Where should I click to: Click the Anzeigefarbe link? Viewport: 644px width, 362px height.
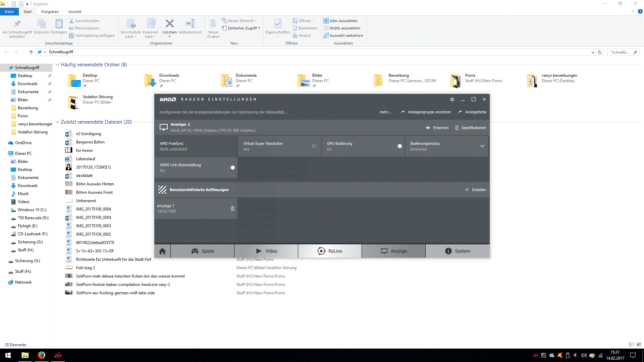(475, 112)
